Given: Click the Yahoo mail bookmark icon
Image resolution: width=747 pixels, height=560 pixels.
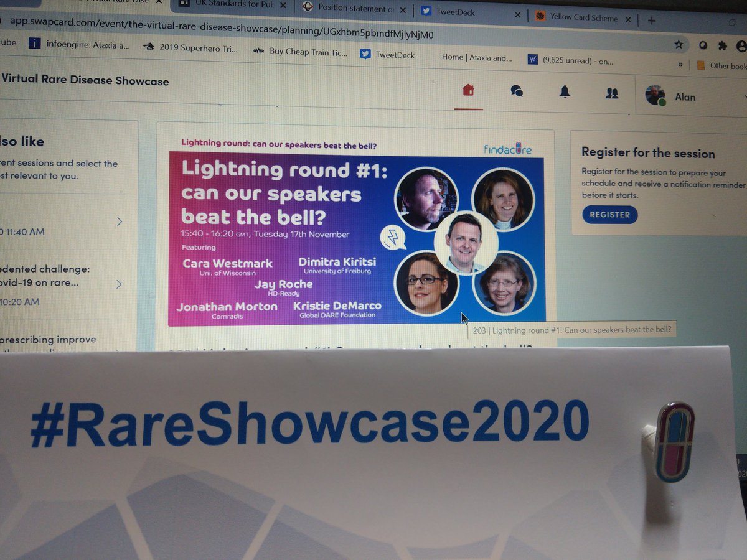Looking at the screenshot, I should (x=532, y=60).
